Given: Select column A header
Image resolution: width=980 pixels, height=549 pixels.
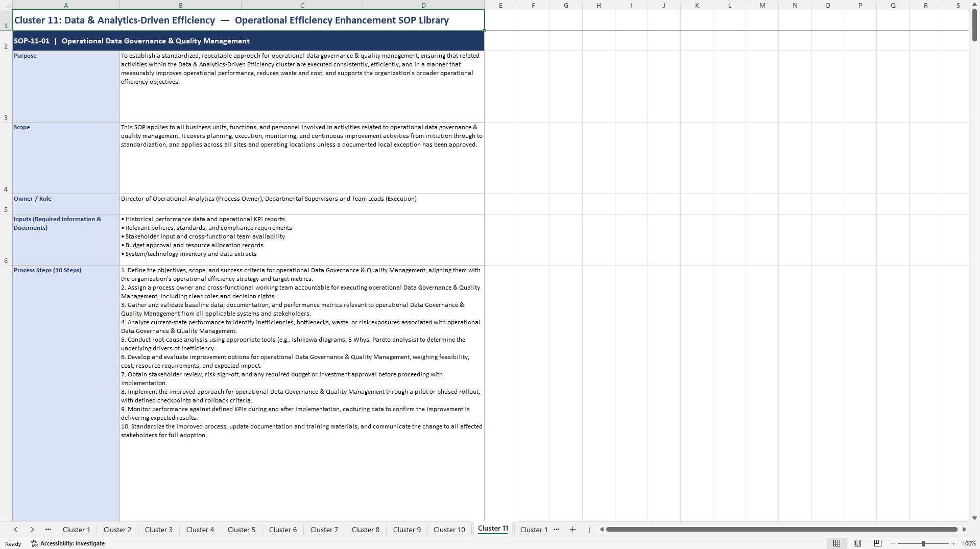Looking at the screenshot, I should point(66,5).
